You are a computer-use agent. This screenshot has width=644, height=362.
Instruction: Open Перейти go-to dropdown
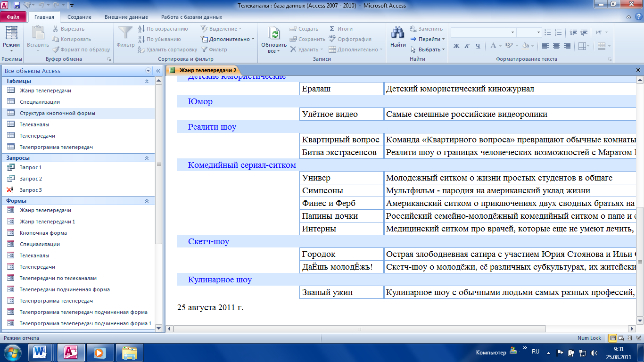[x=428, y=39]
